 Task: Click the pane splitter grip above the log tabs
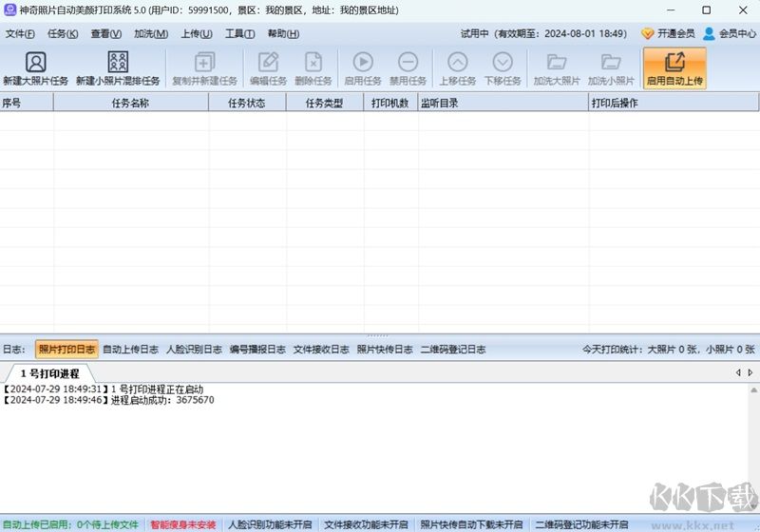(377, 335)
